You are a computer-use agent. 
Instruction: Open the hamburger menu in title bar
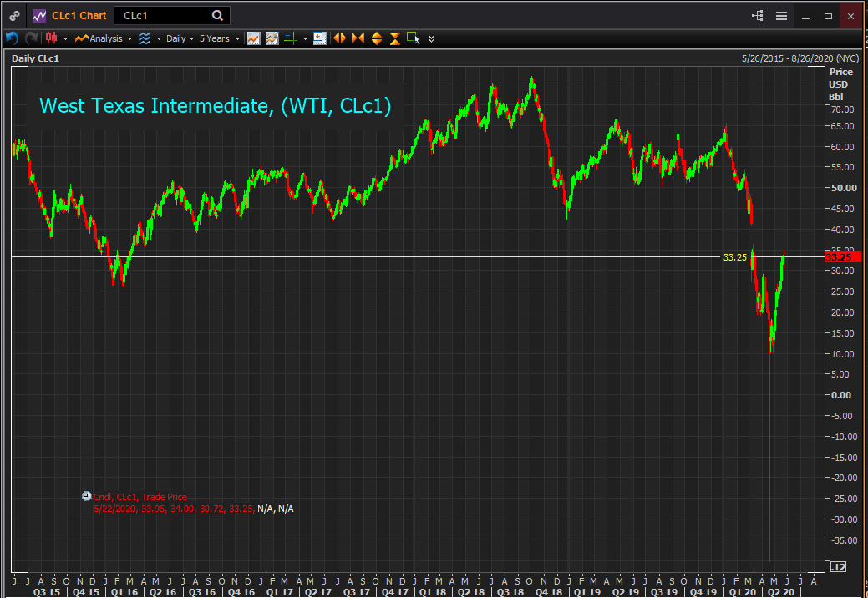[x=781, y=16]
